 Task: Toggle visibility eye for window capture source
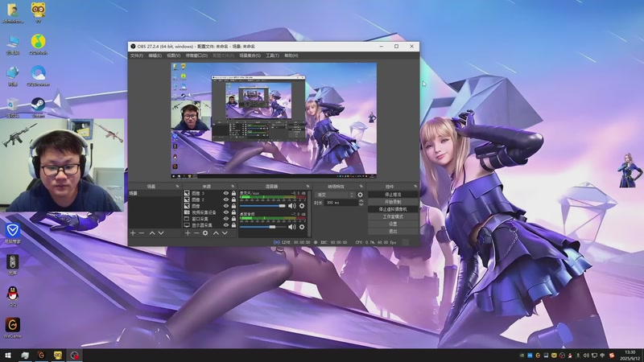pos(226,219)
